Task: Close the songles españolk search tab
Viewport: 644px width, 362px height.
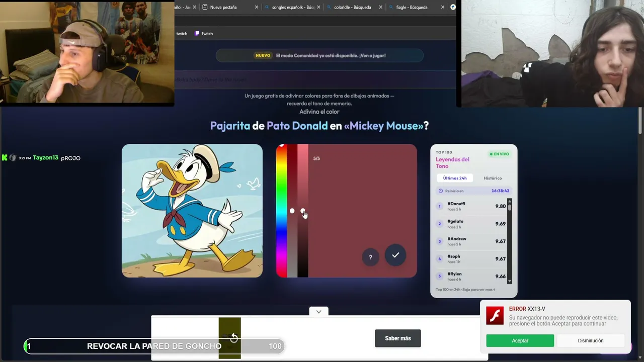Action: 318,7
